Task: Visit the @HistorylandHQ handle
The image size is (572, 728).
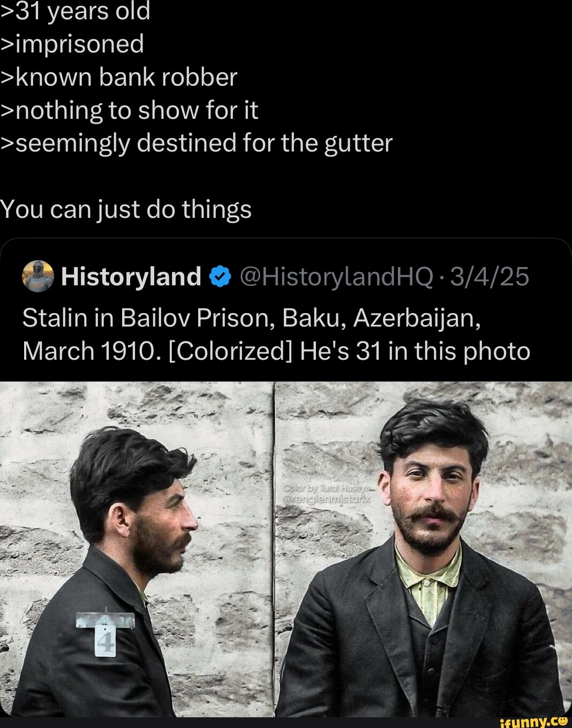Action: 336,277
